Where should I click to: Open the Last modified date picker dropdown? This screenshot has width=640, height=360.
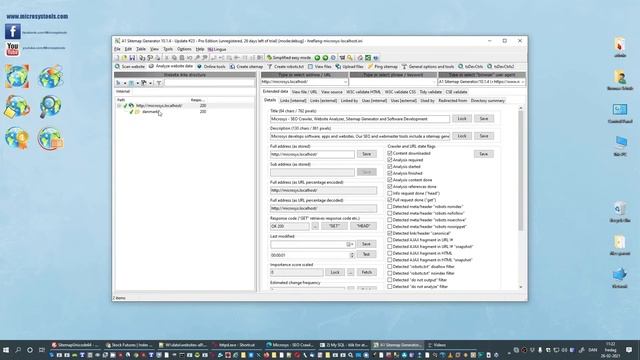350,244
